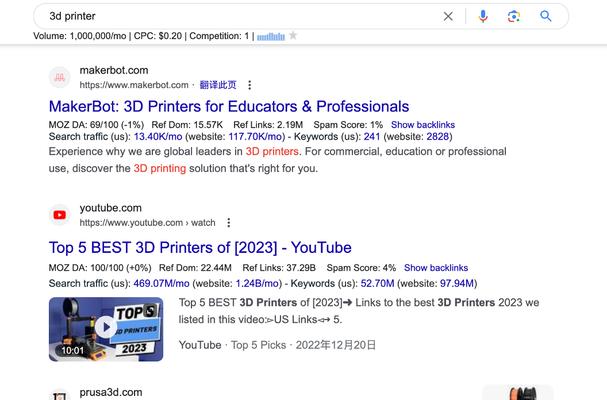Click the MakerBot site favicon
607x400 pixels.
60,77
